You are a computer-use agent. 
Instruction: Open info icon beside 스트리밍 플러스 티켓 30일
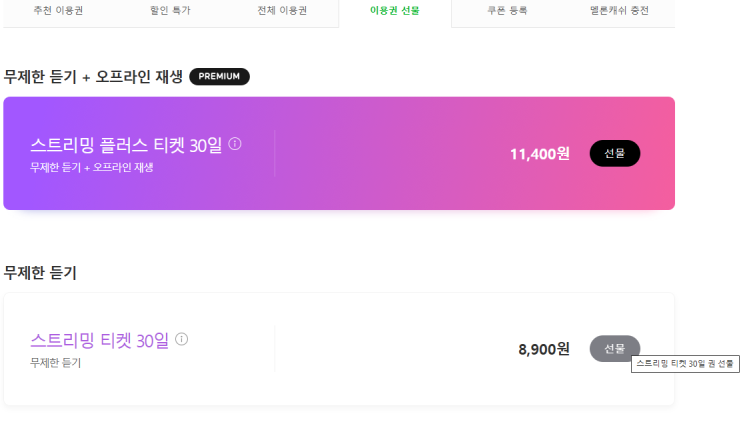click(235, 144)
